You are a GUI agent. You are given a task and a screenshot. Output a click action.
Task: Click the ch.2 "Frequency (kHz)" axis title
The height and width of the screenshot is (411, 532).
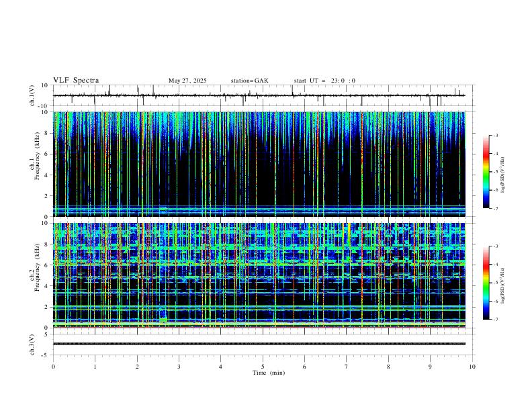[37, 267]
